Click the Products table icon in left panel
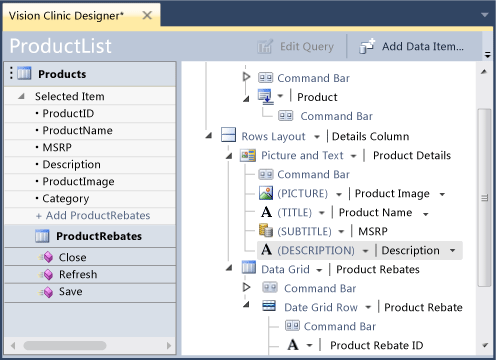The image size is (496, 360). [24, 73]
